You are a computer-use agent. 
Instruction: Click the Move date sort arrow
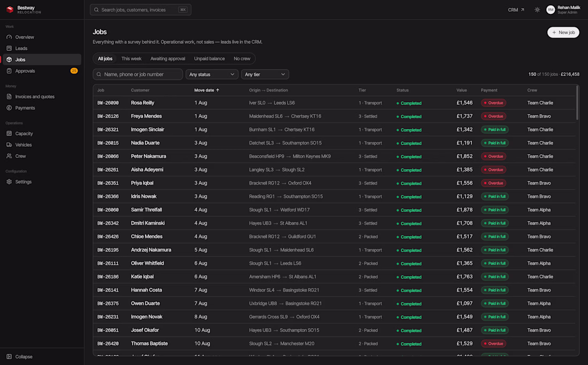click(218, 90)
